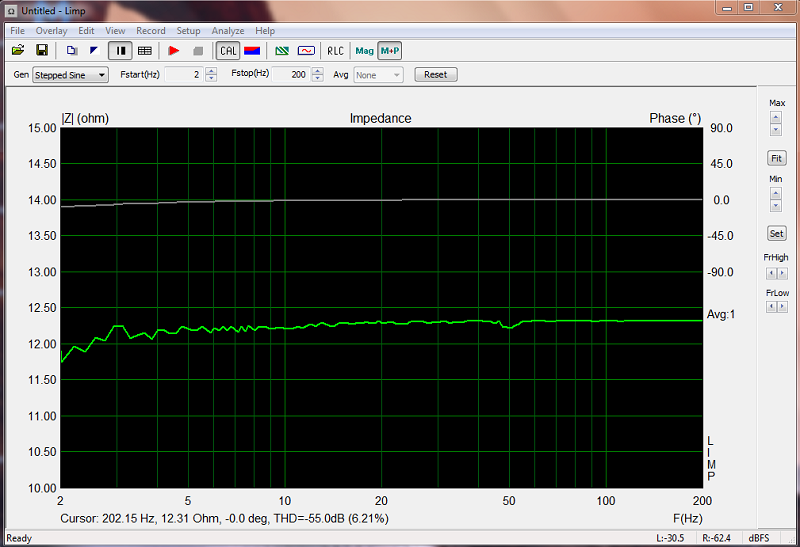This screenshot has width=800, height=547.
Task: Click the Set button
Action: click(776, 234)
